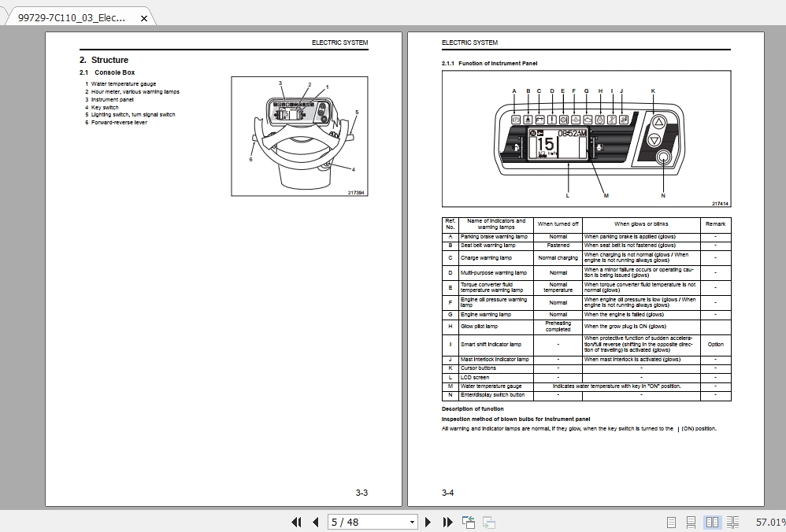Go to the previous page

click(x=315, y=522)
